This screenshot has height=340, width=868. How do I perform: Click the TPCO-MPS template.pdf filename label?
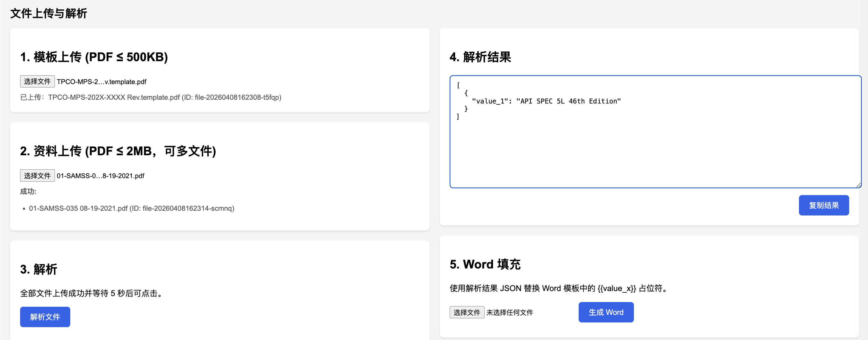[x=101, y=82]
